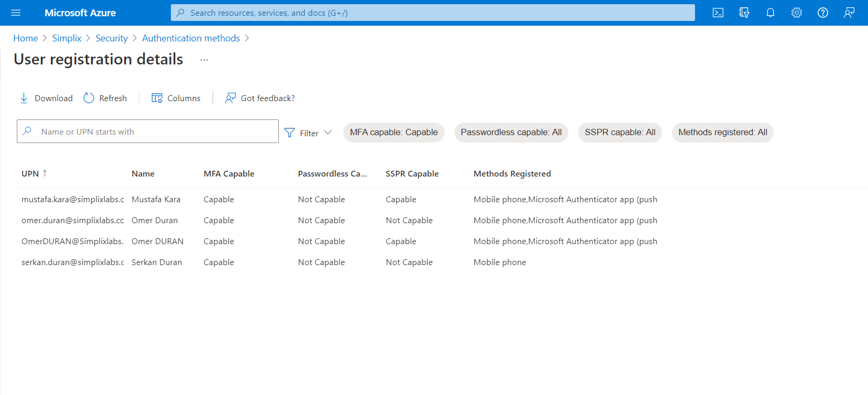Open Passwordless capable: All filter pill
This screenshot has height=395, width=868.
click(x=511, y=133)
